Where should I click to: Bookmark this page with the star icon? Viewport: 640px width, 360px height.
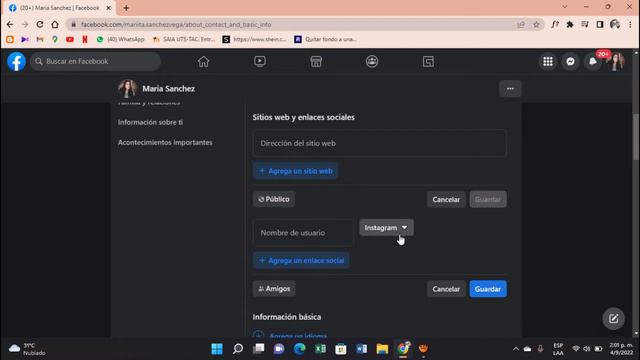point(536,24)
